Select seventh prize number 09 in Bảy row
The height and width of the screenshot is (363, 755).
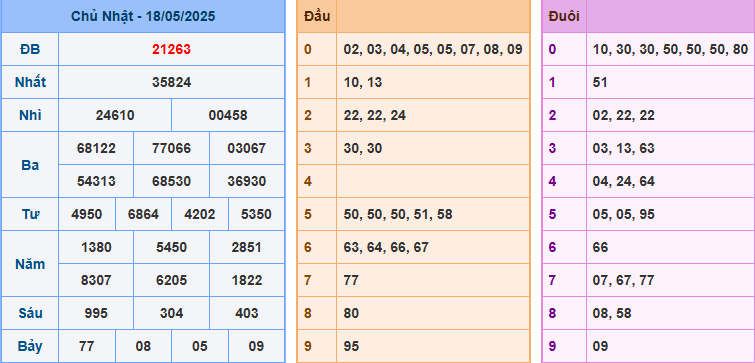coord(256,346)
